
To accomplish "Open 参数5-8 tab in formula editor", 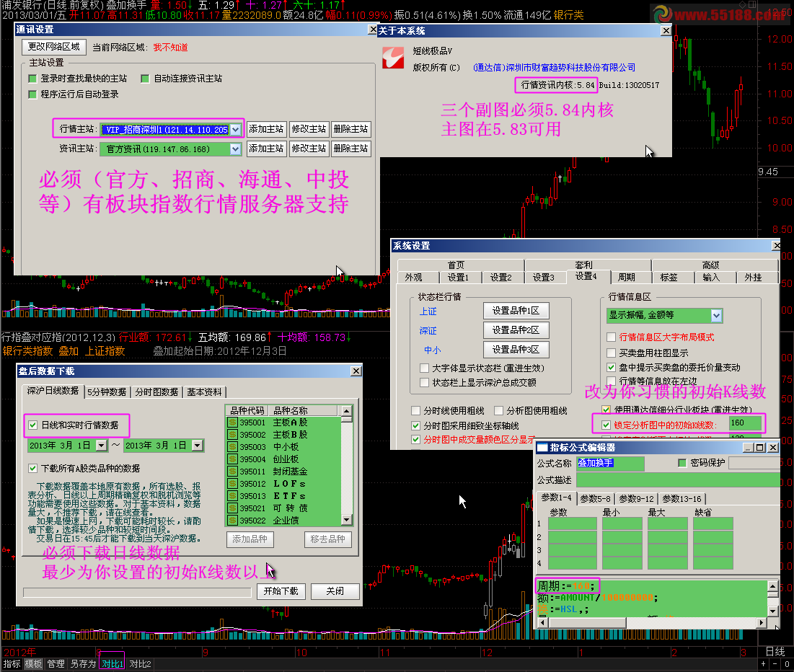I will point(596,499).
